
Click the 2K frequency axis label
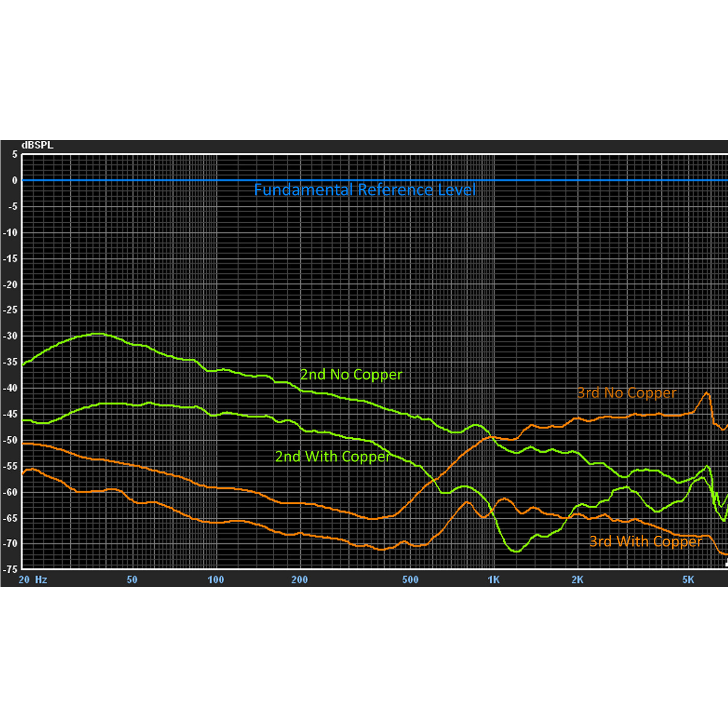[578, 579]
